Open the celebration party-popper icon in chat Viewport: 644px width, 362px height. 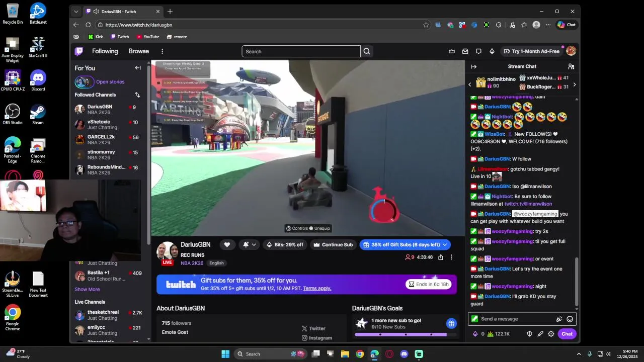pyautogui.click(x=559, y=319)
